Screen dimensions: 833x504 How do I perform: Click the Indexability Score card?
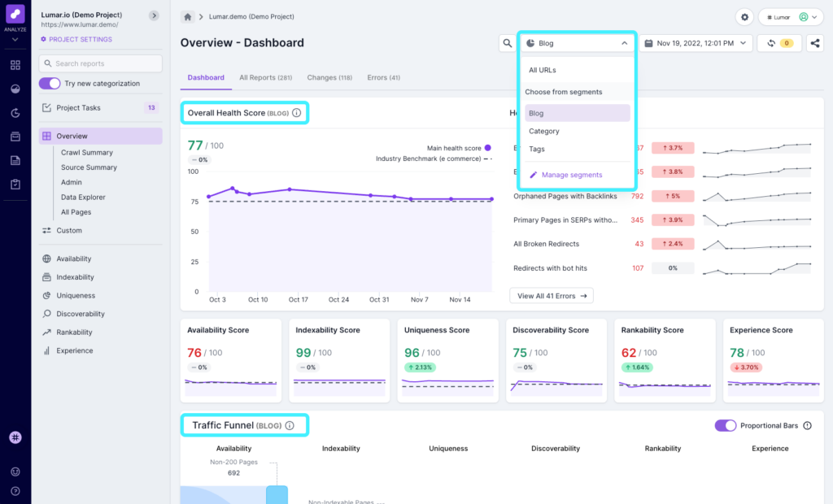point(339,361)
